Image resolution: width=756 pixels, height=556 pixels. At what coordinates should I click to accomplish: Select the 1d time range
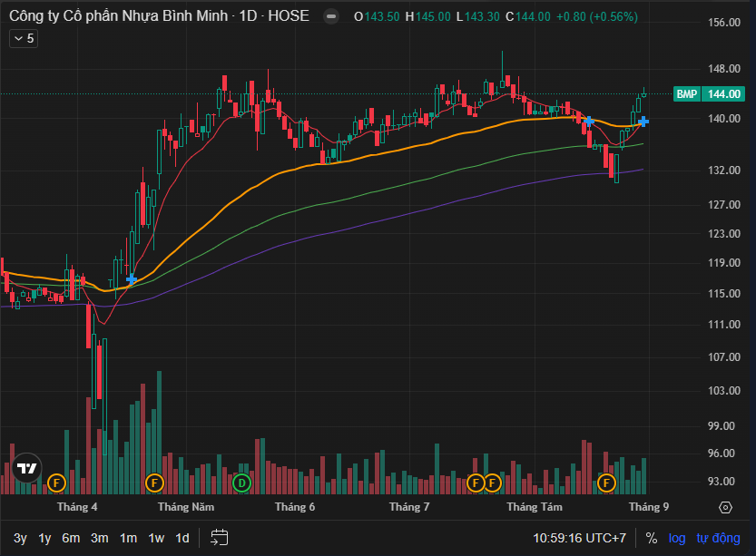(182, 538)
